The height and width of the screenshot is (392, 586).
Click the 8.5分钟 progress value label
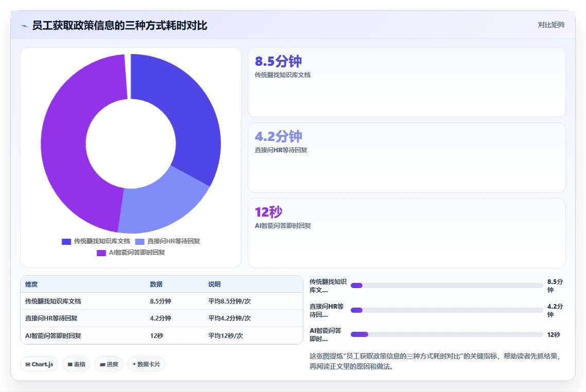click(555, 286)
